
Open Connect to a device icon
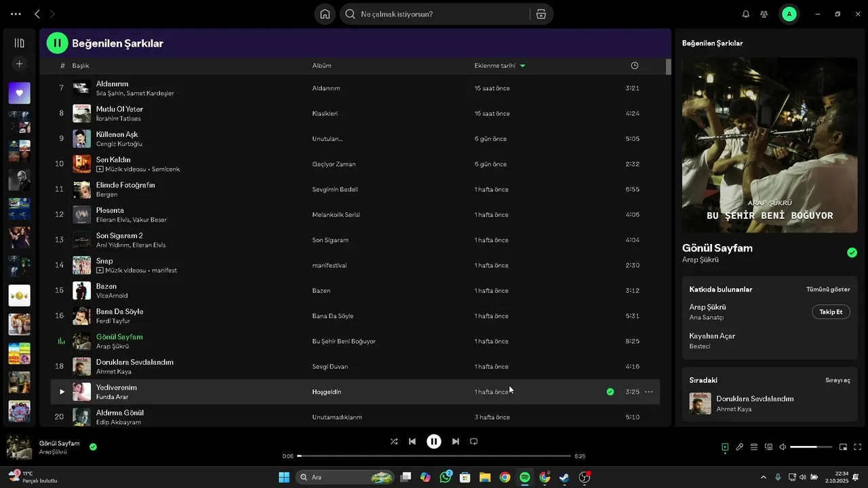[x=768, y=447]
